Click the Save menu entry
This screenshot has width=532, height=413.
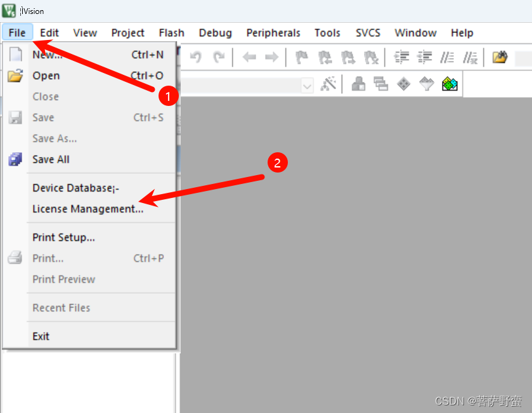tap(89, 118)
